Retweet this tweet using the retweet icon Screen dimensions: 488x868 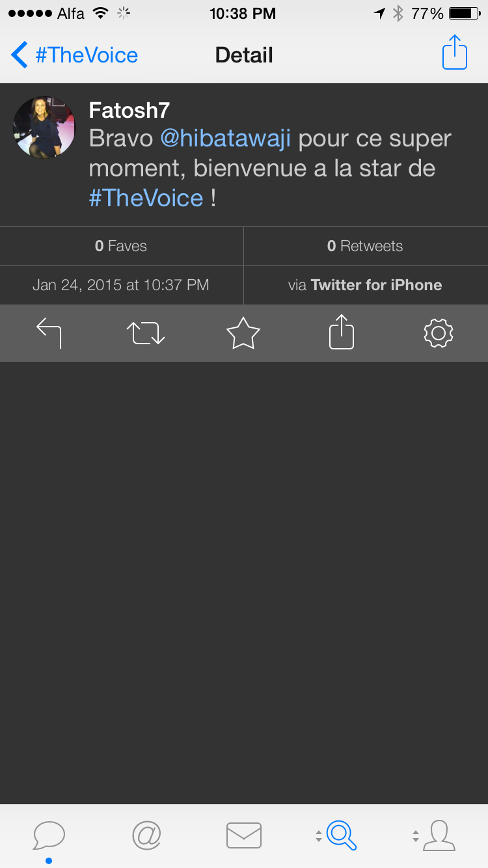[x=146, y=333]
